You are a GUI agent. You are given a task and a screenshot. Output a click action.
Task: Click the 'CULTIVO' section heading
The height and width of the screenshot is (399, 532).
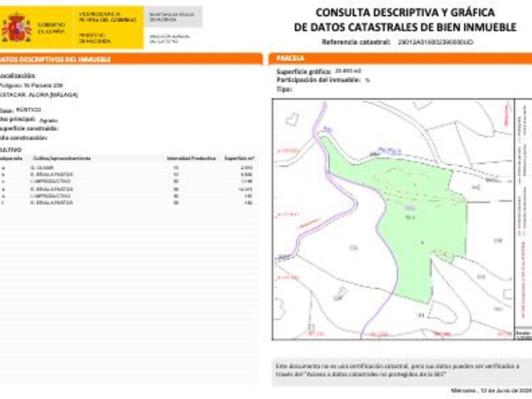click(11, 149)
